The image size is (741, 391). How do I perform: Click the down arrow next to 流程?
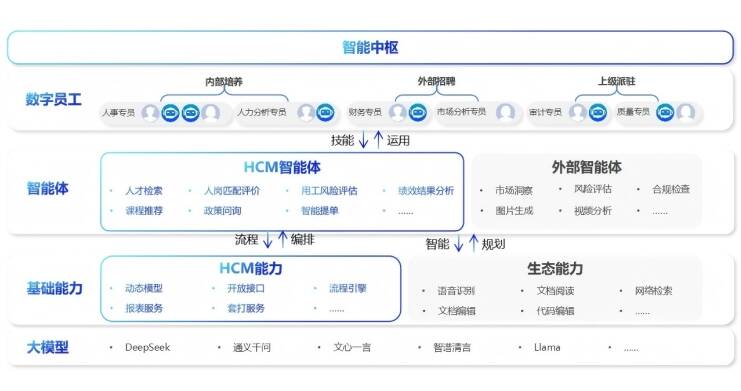[x=267, y=240]
